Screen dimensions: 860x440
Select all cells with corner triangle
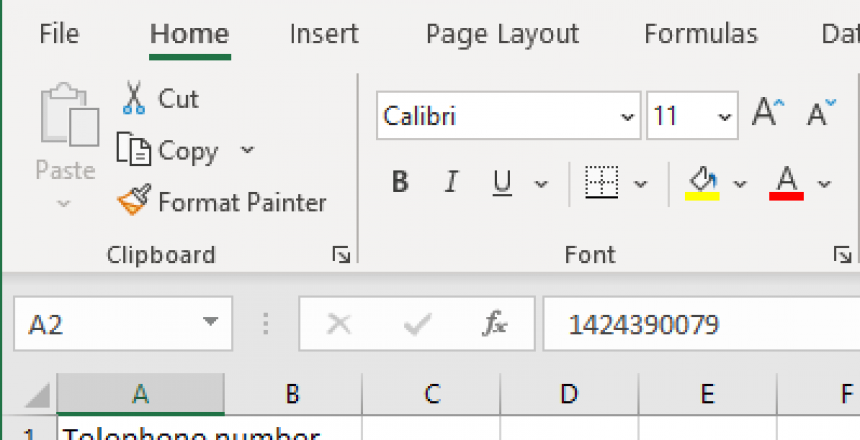pyautogui.click(x=38, y=394)
